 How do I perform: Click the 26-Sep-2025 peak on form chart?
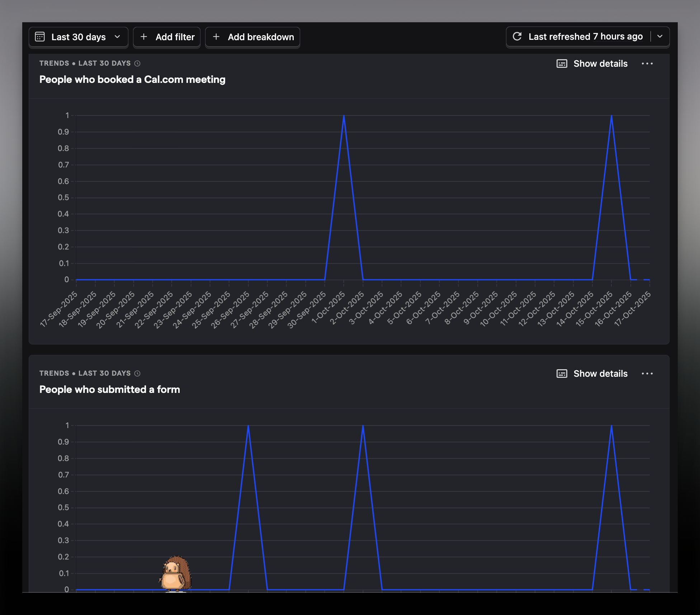(248, 426)
